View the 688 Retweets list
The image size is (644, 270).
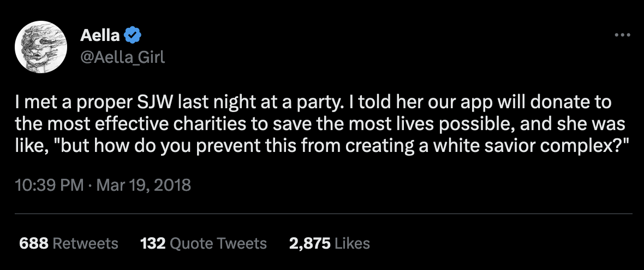pos(69,243)
